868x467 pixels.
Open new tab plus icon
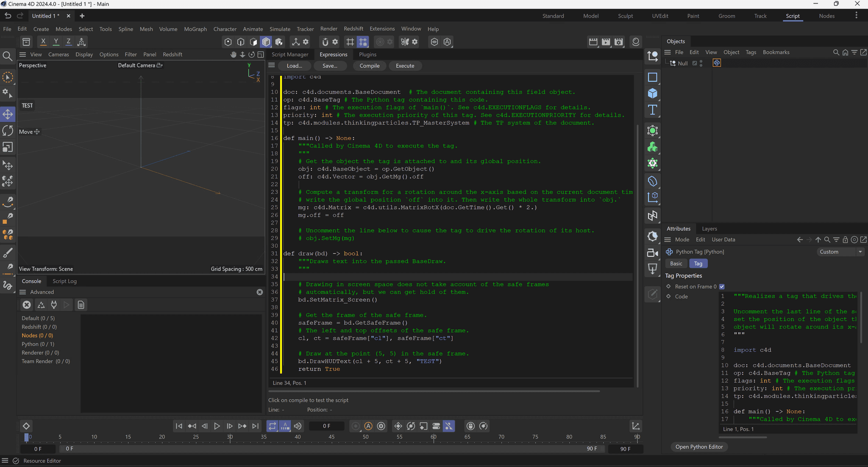82,16
